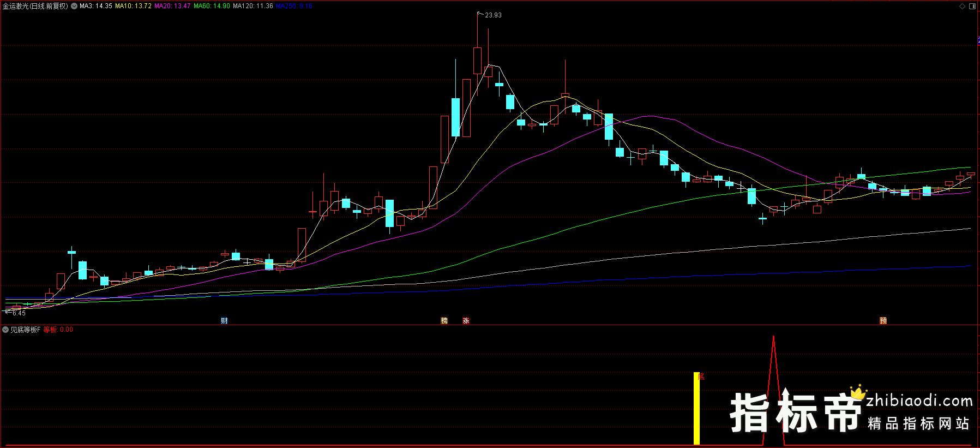The width and height of the screenshot is (980, 448).
Task: Select the MA20 magenta moving average label
Action: [172, 6]
